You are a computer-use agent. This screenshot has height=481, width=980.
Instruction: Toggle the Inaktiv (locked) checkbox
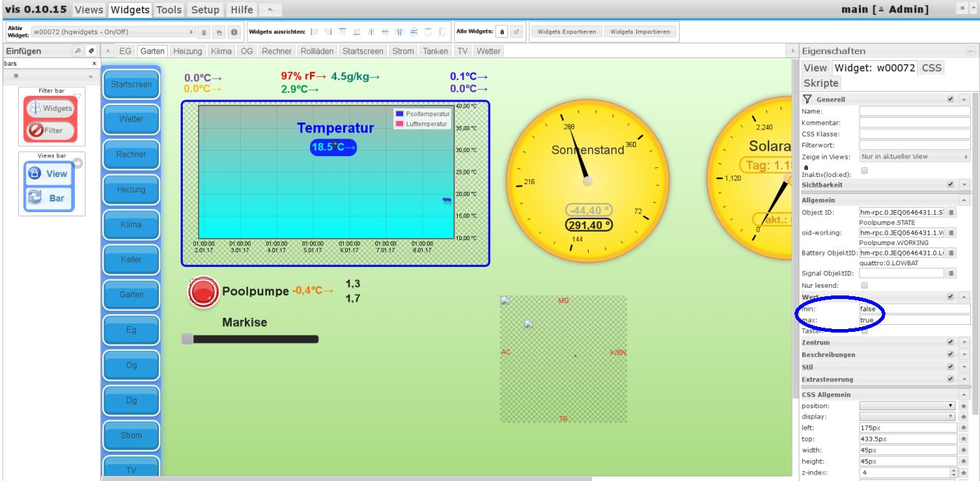pos(864,171)
